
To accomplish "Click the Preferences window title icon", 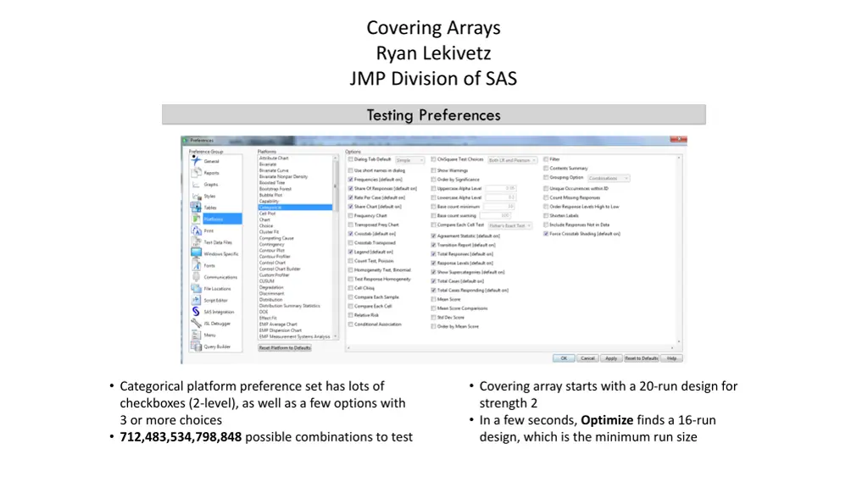I will coord(186,141).
